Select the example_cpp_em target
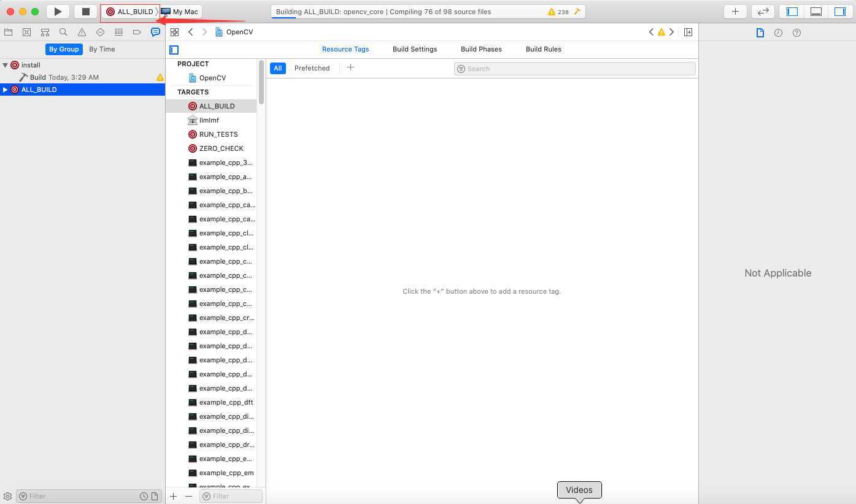This screenshot has height=504, width=856. [x=210, y=473]
